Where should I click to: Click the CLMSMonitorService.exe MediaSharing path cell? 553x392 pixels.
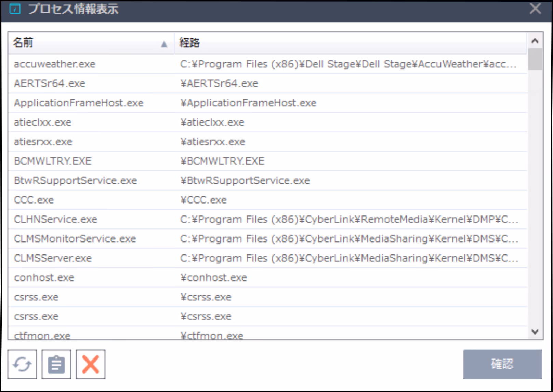pos(351,239)
